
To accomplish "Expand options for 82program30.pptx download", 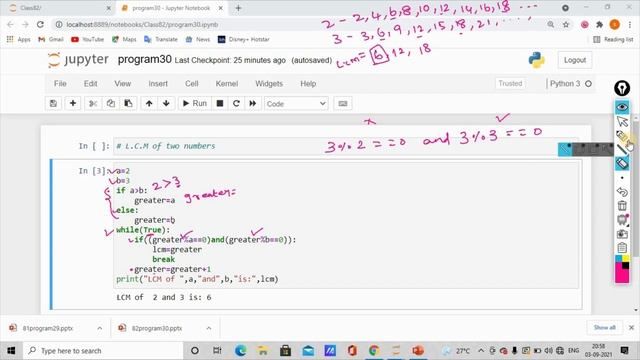I will (209, 328).
